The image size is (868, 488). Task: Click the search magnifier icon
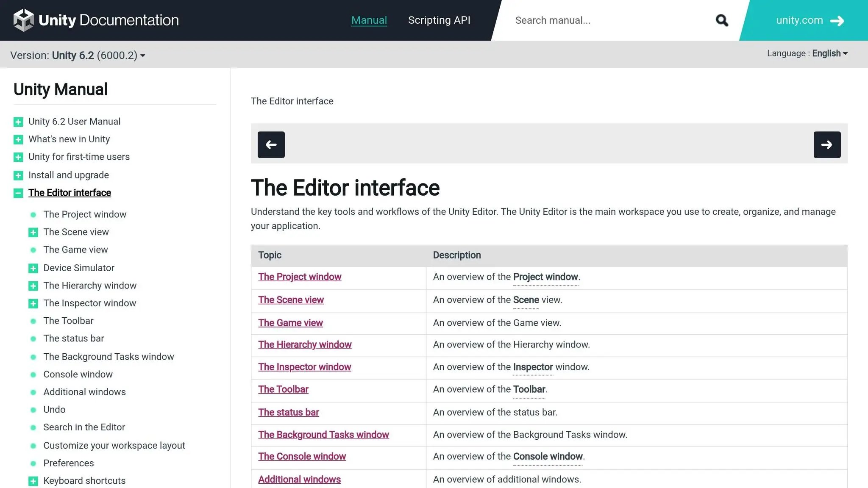(x=721, y=20)
